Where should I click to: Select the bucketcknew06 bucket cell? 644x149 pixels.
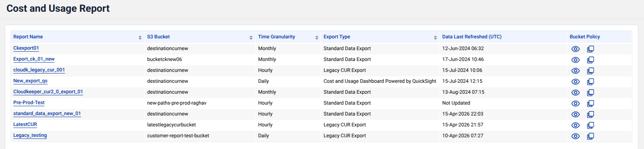coord(165,59)
